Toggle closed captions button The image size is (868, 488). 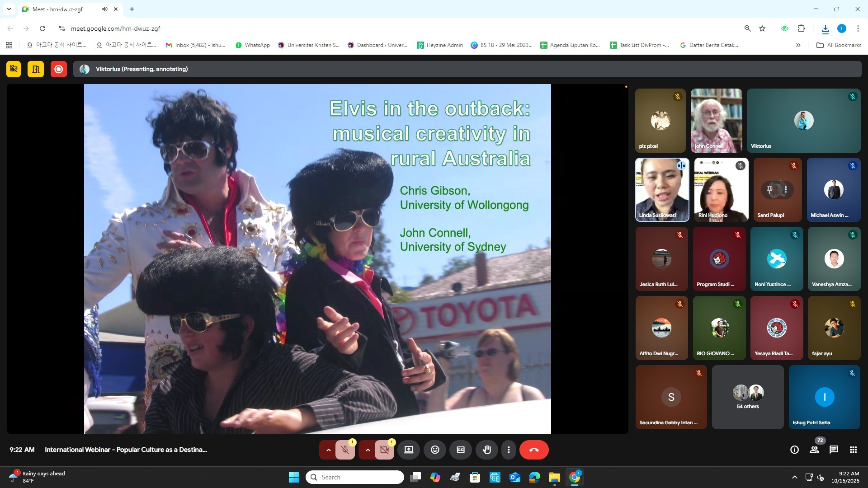[x=461, y=450]
